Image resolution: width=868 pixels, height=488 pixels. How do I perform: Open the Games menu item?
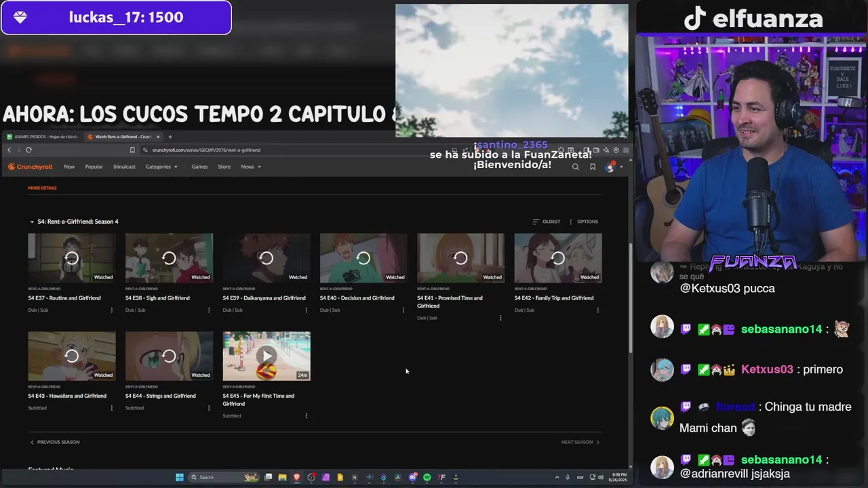click(x=199, y=167)
